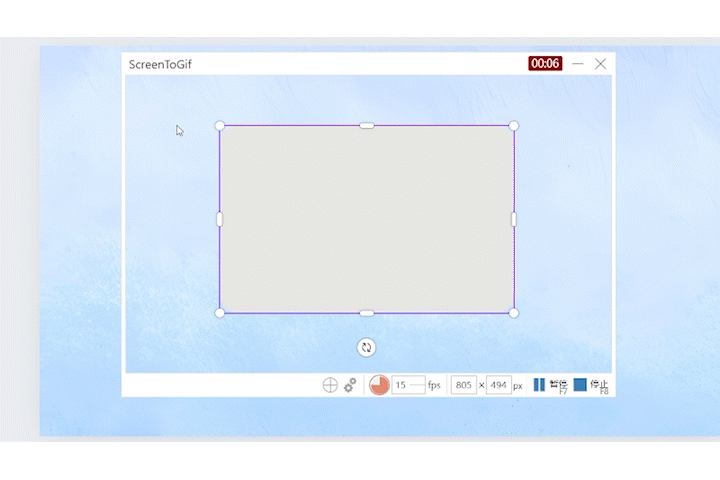Screen dimensions: 720x480
Task: Click the fps field showing 15
Action: (x=408, y=385)
